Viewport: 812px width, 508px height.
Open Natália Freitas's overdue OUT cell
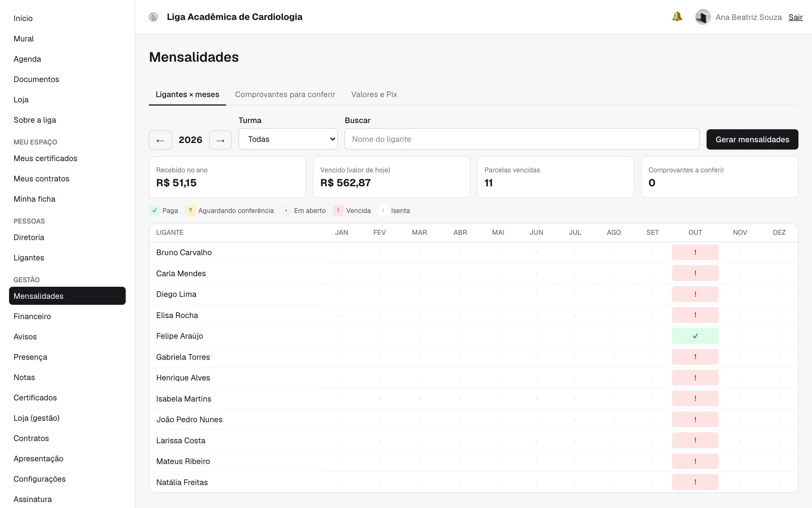pyautogui.click(x=695, y=482)
